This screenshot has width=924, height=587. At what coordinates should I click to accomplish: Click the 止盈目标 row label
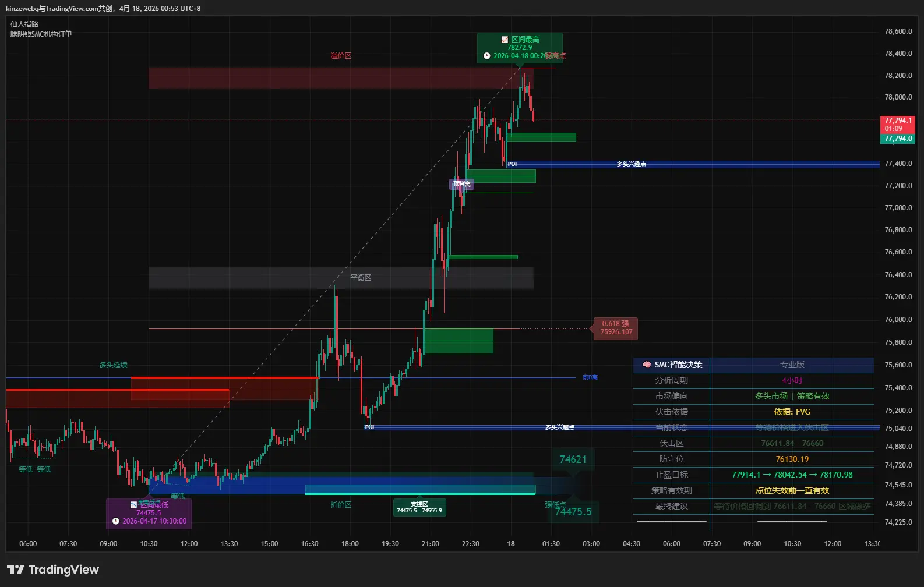point(672,475)
